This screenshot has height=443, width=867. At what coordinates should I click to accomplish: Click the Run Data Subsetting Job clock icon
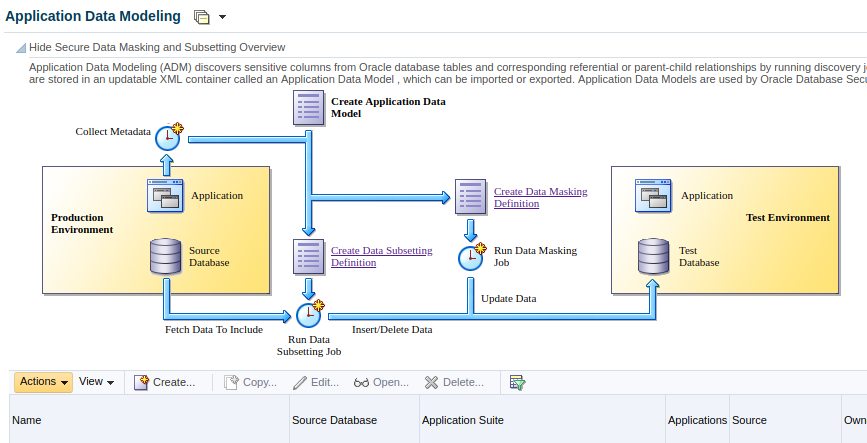click(x=310, y=314)
